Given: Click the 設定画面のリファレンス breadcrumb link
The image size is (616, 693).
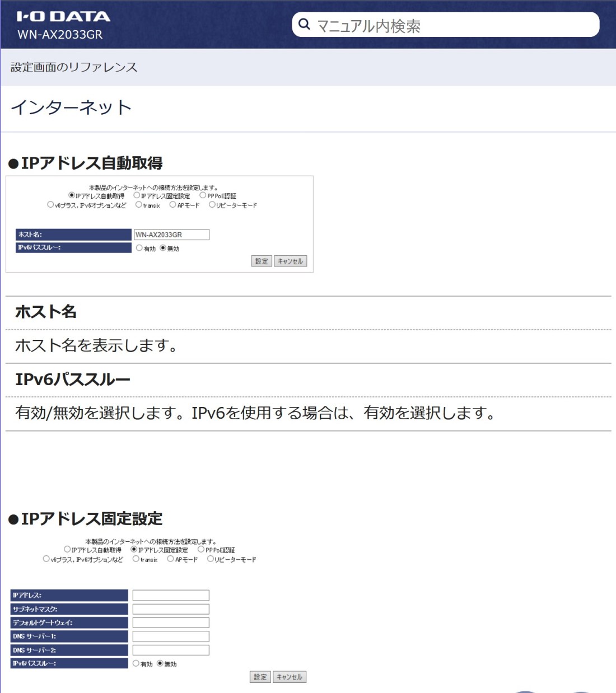Looking at the screenshot, I should point(73,67).
